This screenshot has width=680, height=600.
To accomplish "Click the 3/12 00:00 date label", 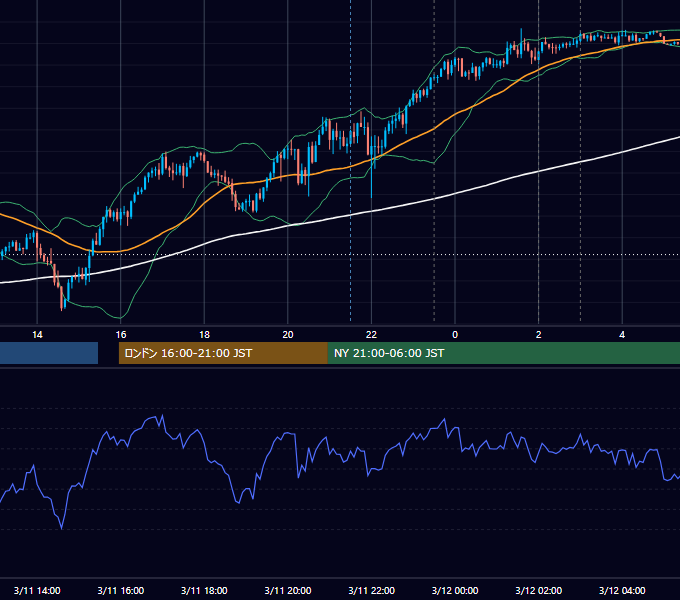I will (455, 590).
